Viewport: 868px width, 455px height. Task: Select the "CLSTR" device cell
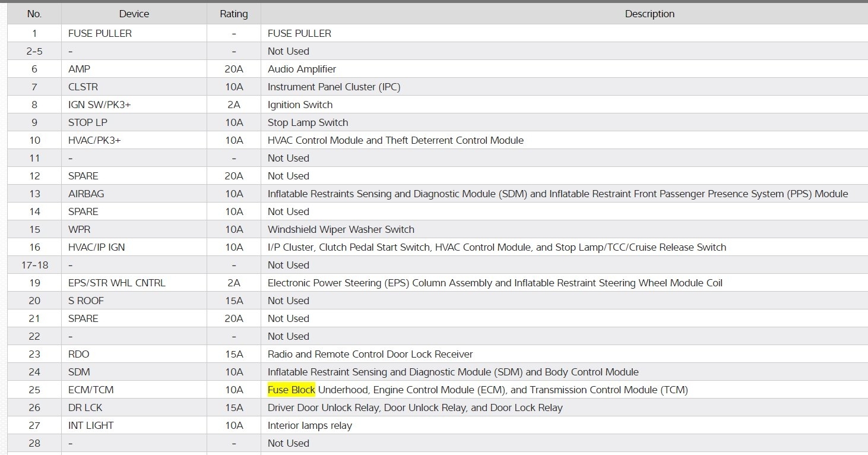83,87
